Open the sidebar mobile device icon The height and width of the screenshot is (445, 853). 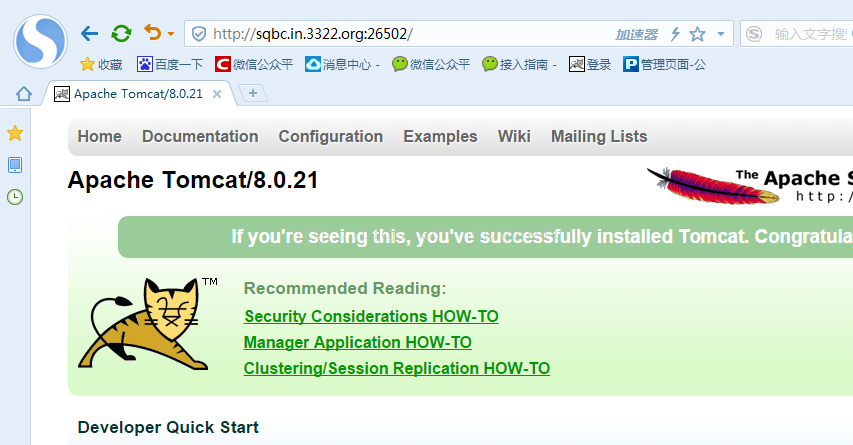[x=15, y=165]
